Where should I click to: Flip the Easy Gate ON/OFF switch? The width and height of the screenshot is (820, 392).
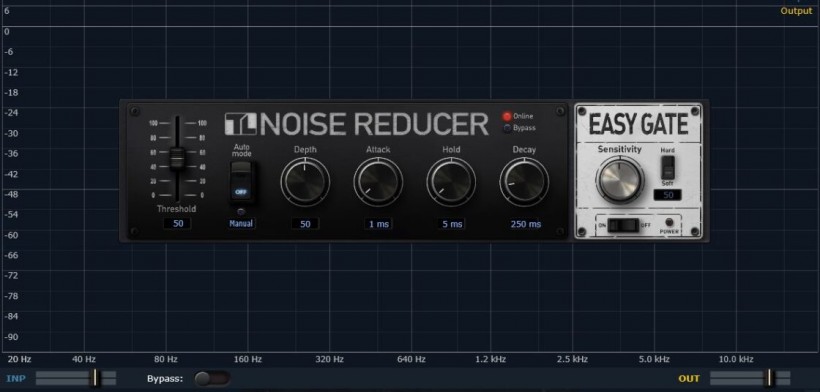[x=623, y=225]
